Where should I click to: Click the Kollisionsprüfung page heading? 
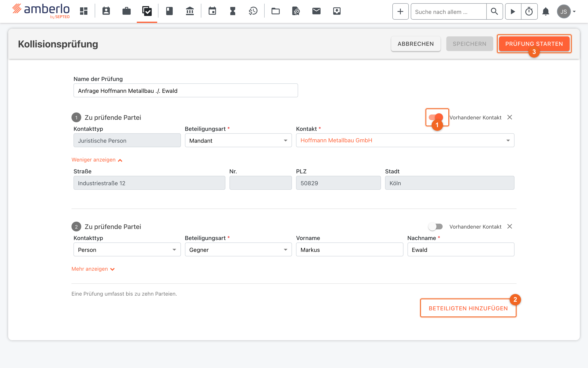point(58,44)
